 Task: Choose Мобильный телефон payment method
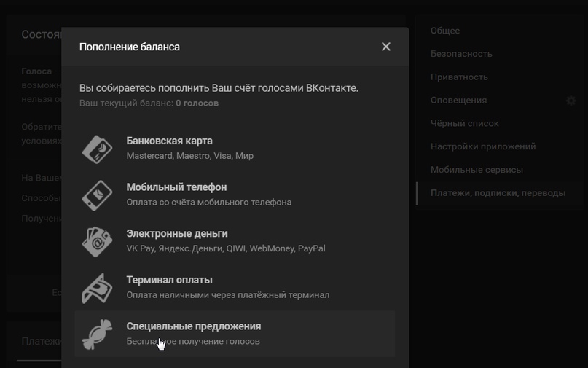coord(235,195)
